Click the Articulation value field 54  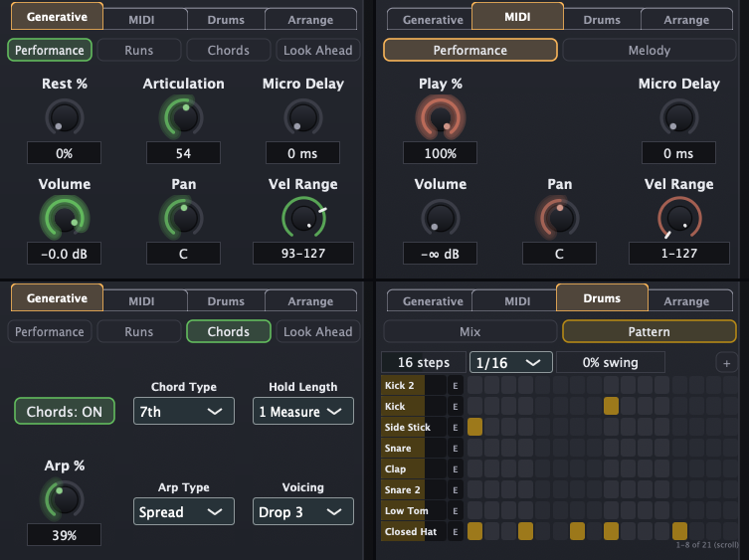tap(183, 153)
